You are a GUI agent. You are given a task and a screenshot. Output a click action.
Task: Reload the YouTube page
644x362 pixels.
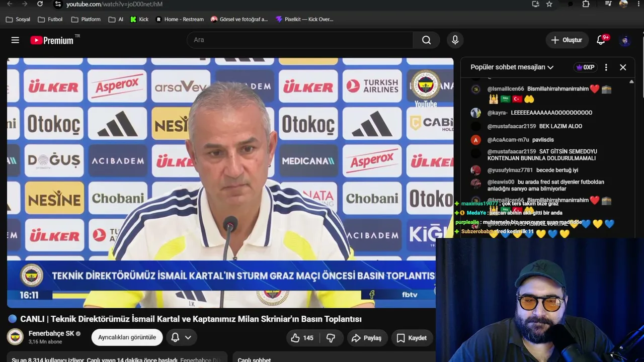(x=40, y=4)
